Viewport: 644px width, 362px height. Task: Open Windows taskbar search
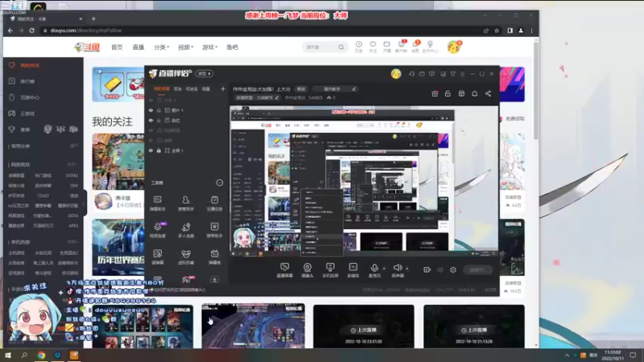[x=24, y=355]
